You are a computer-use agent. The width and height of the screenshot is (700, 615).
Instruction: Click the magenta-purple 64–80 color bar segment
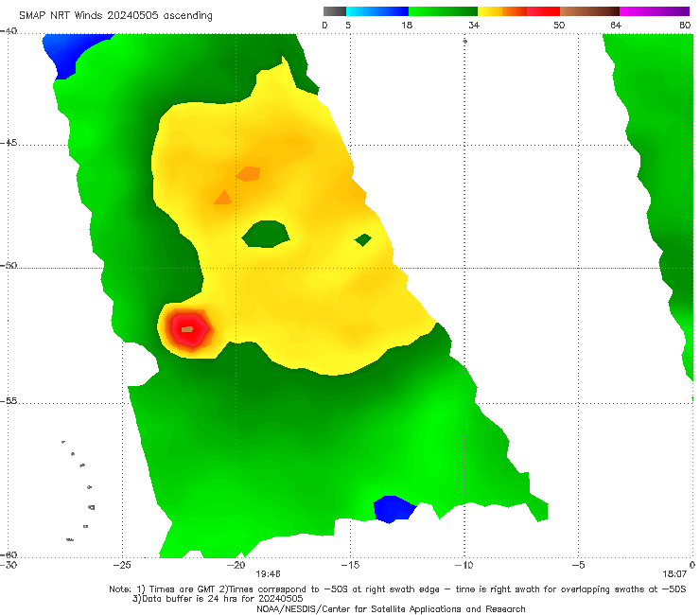pos(655,11)
